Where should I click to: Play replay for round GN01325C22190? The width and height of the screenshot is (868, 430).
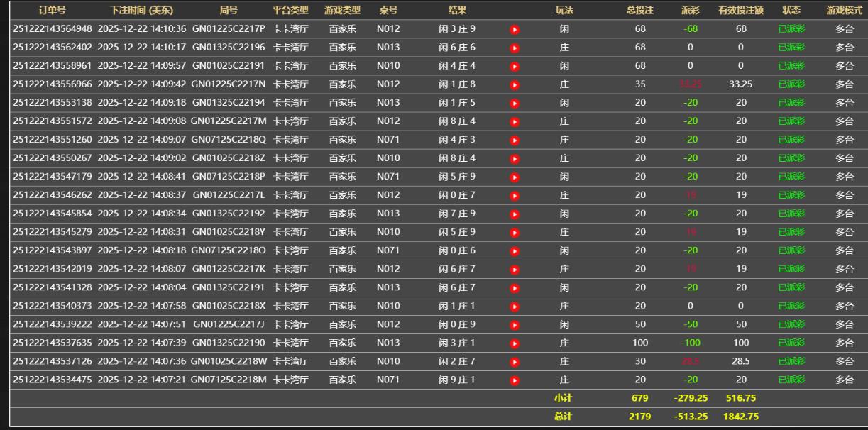click(x=515, y=343)
